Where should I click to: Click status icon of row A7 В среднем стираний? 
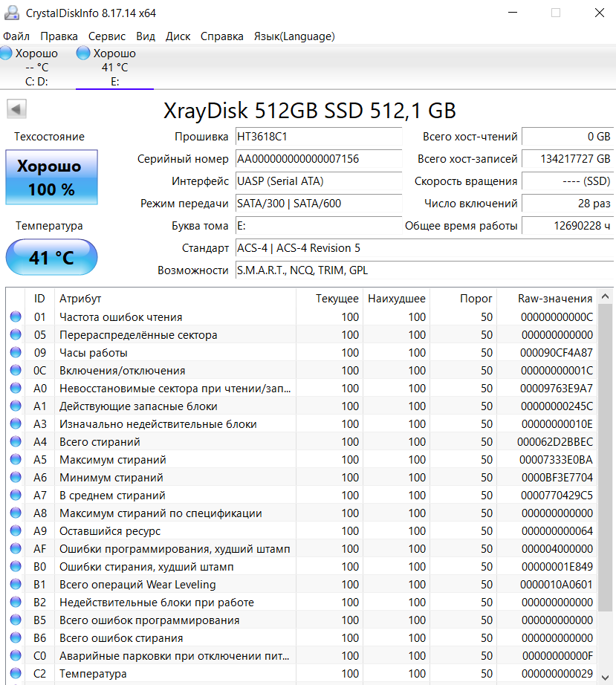(16, 495)
